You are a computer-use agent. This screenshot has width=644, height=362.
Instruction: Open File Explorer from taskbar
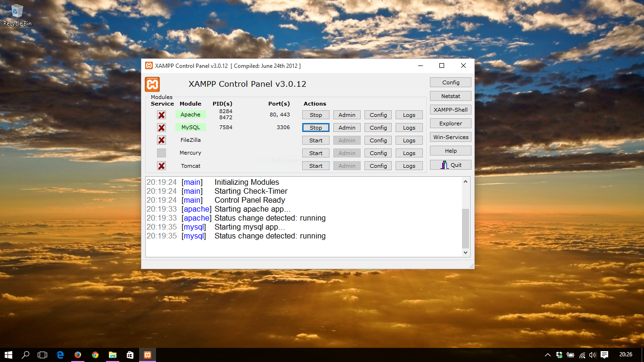[x=113, y=355]
